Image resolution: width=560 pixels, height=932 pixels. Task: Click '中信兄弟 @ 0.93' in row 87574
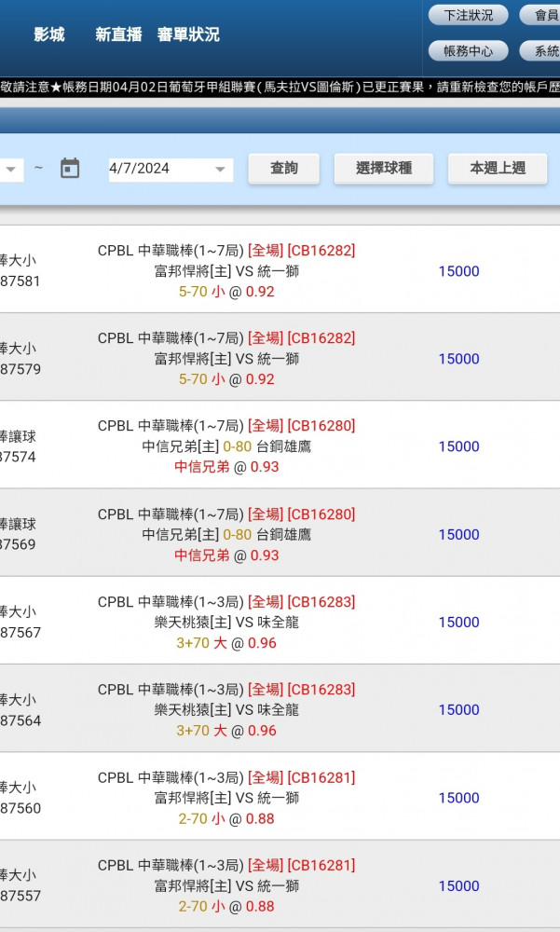(226, 467)
